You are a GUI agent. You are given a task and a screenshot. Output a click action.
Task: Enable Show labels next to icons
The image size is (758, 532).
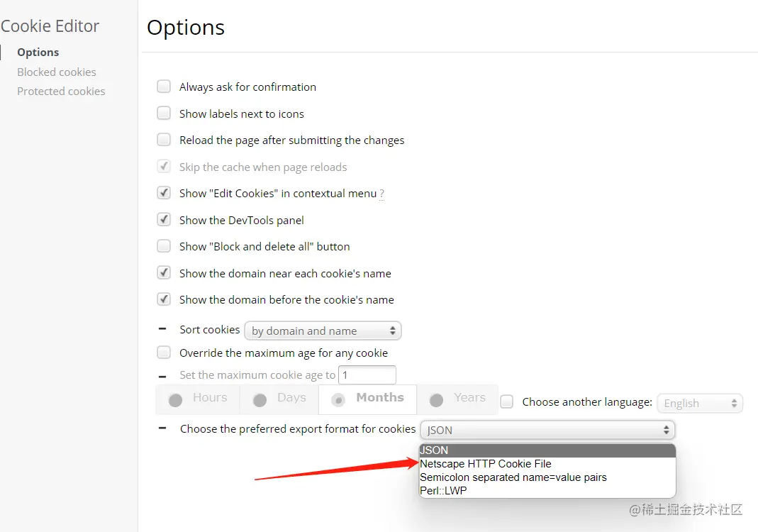pos(164,113)
